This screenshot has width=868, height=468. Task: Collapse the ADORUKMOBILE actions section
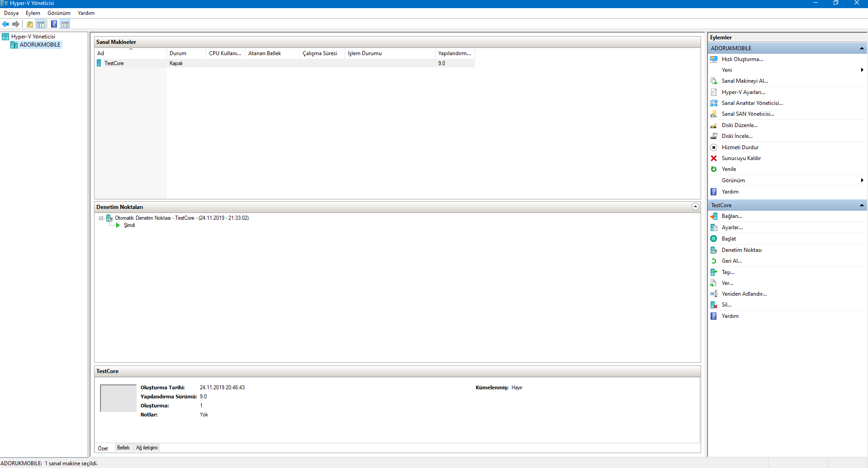[x=862, y=48]
